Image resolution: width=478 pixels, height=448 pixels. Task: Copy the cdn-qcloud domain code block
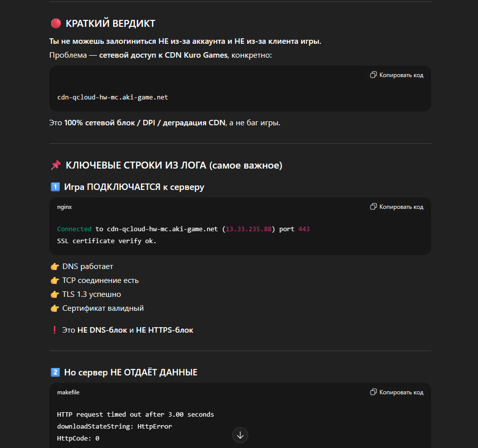(396, 75)
